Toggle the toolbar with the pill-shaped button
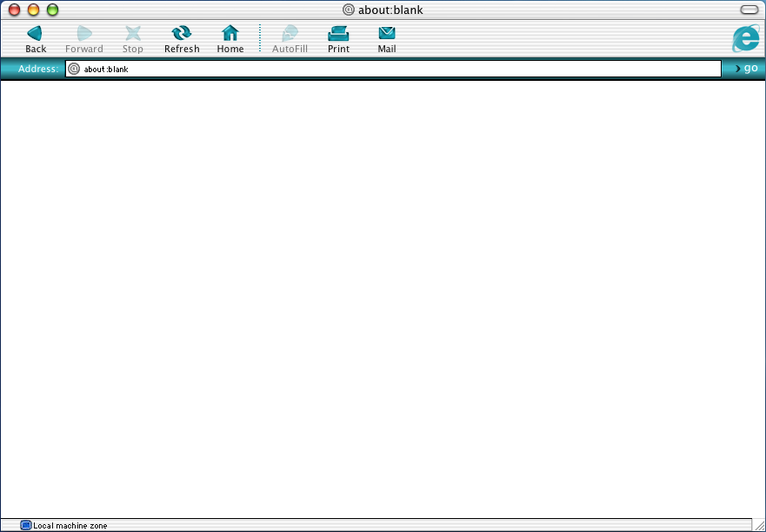766x532 pixels. click(x=749, y=10)
